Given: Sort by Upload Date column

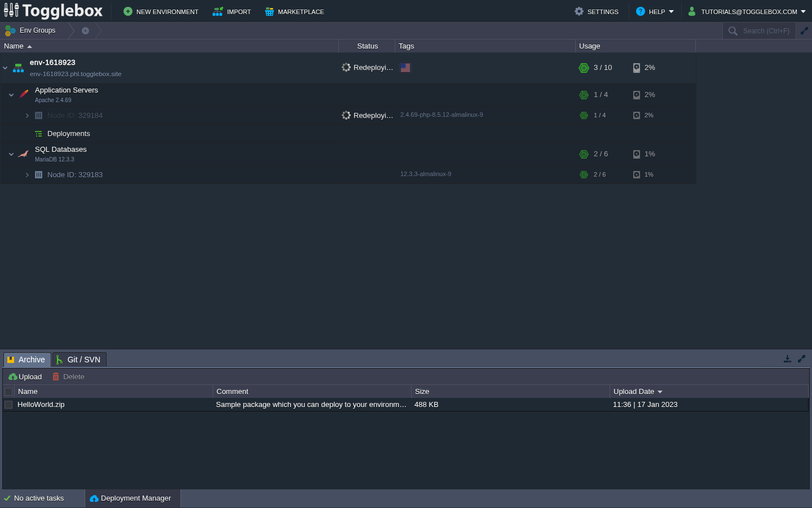Looking at the screenshot, I should point(709,392).
